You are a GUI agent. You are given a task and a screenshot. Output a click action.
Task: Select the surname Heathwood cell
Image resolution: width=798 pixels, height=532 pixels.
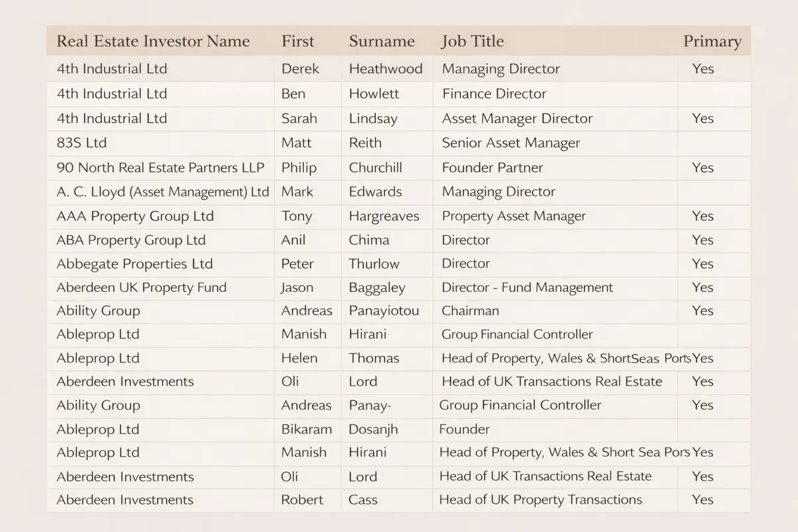(x=386, y=69)
